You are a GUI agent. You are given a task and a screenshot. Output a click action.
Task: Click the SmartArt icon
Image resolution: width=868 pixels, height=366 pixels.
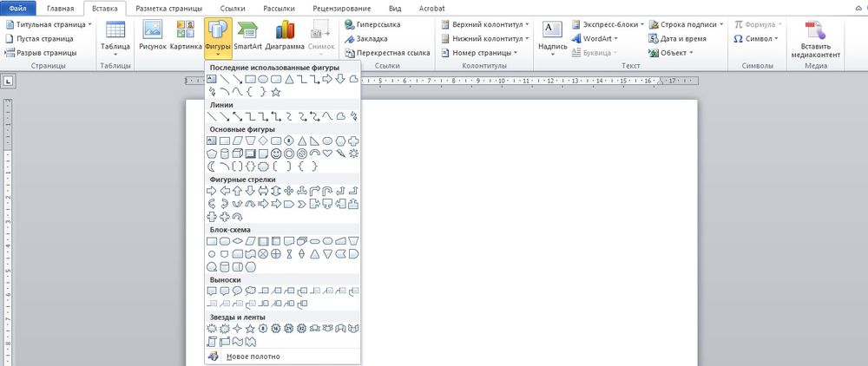click(x=248, y=32)
